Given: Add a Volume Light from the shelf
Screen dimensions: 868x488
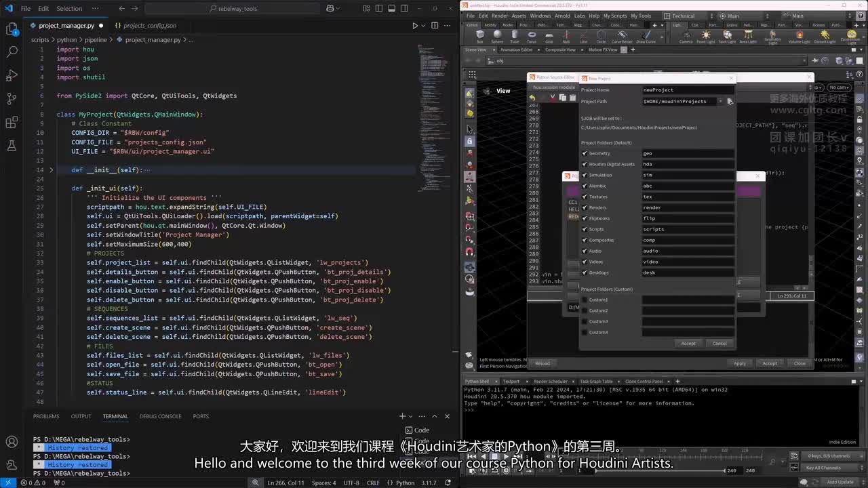Looking at the screenshot, I should point(800,36).
